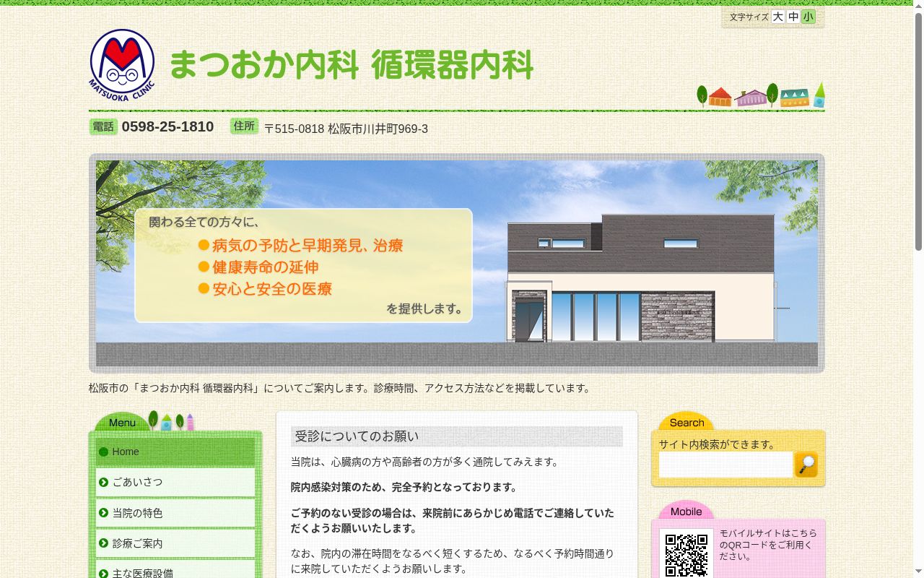
Task: Click the 受診についてのお願い heading
Action: tap(457, 436)
